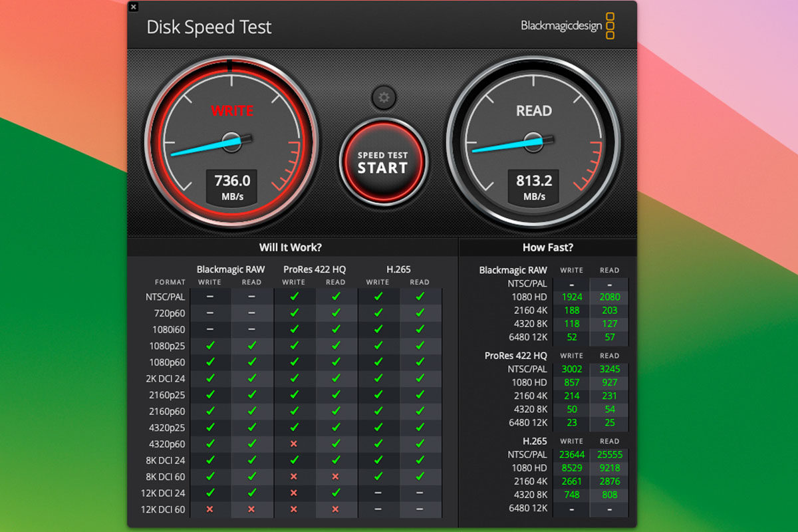Click the How Fast? header

548,247
